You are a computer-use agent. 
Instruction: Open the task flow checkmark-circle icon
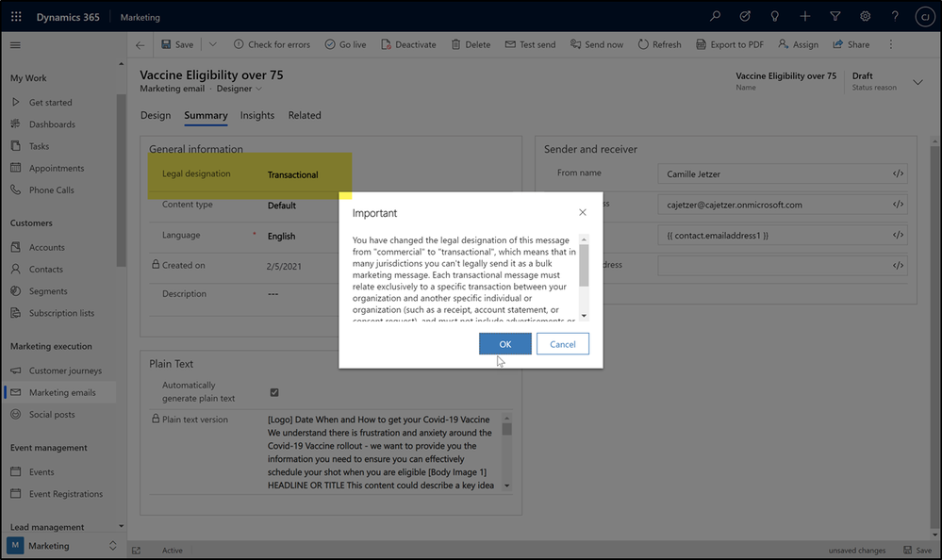pos(745,16)
